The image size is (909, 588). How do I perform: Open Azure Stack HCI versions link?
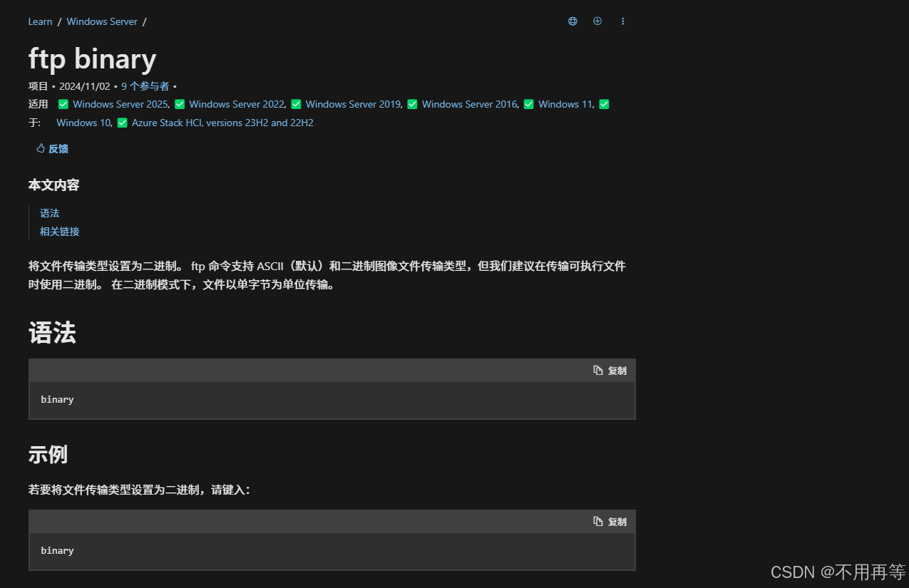(222, 123)
